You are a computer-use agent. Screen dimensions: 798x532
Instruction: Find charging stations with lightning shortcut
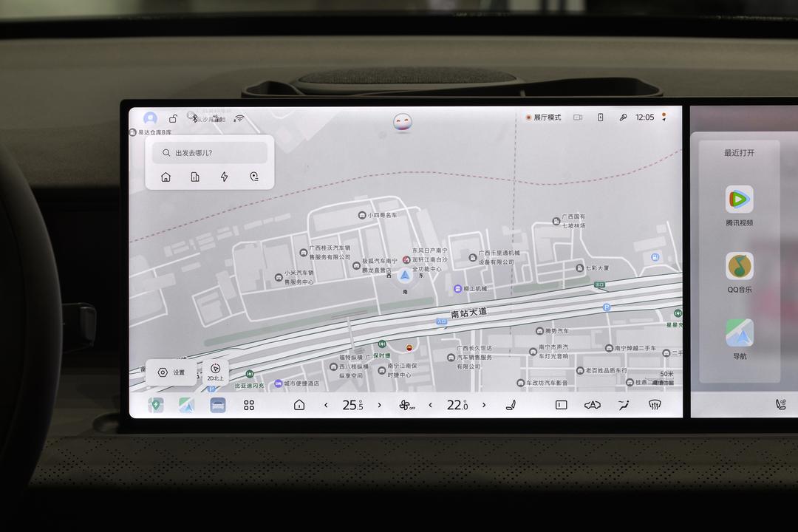tap(225, 177)
